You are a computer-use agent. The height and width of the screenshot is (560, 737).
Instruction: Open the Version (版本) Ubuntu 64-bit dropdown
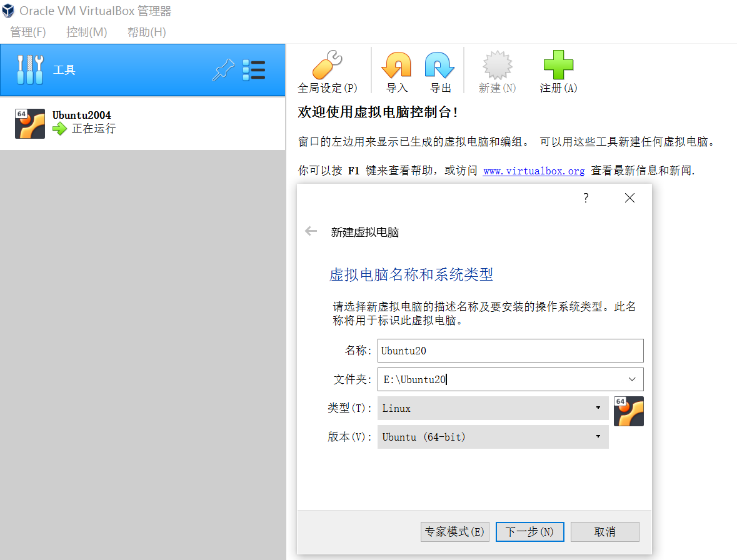click(493, 437)
